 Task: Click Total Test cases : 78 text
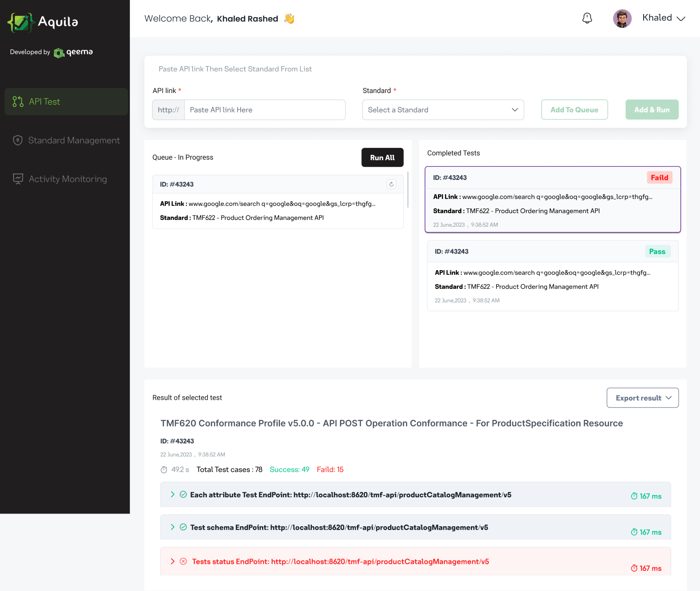click(x=229, y=469)
